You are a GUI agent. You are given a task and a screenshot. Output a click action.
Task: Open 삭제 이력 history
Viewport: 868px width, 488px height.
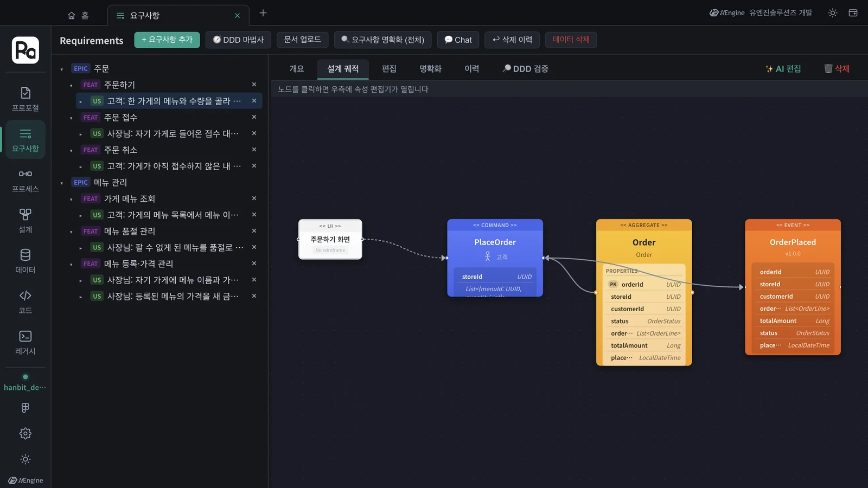tap(513, 40)
